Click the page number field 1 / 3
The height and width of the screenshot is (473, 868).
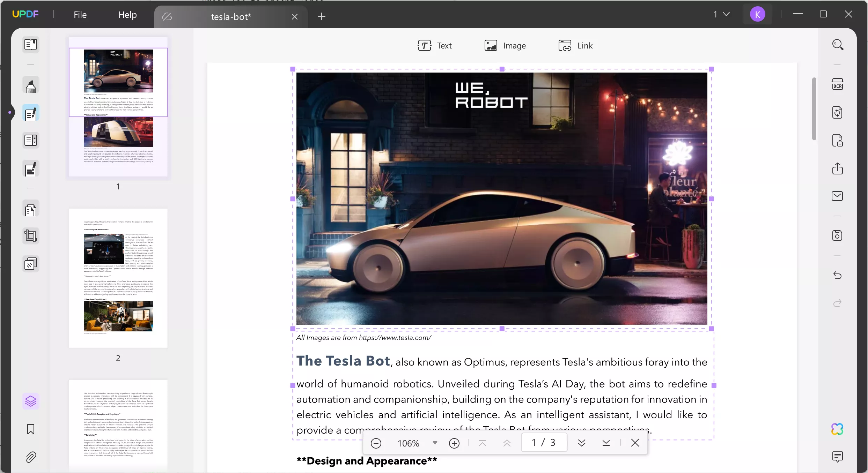click(x=544, y=443)
